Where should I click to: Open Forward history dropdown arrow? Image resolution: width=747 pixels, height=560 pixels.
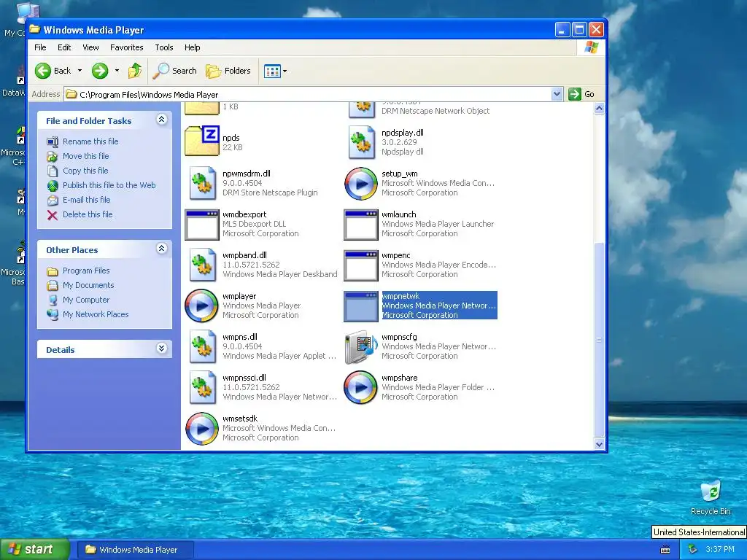point(117,71)
